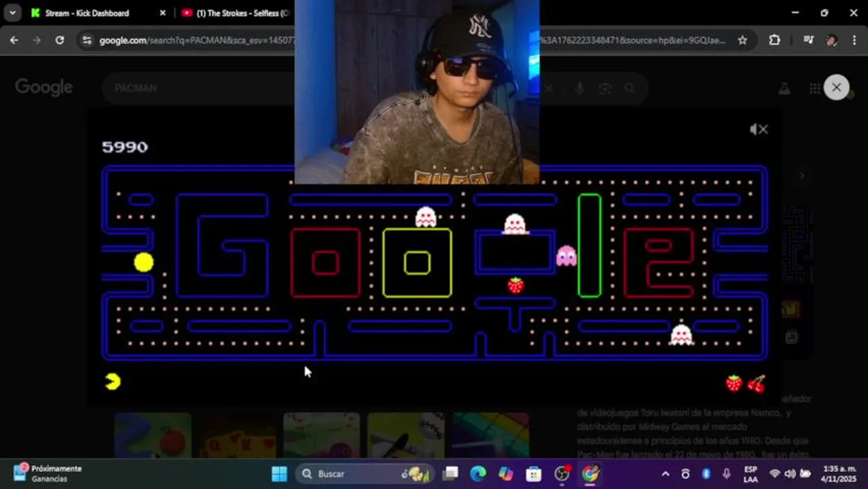Viewport: 868px width, 489px height.
Task: Click the green letter l in the maze
Action: pos(590,245)
